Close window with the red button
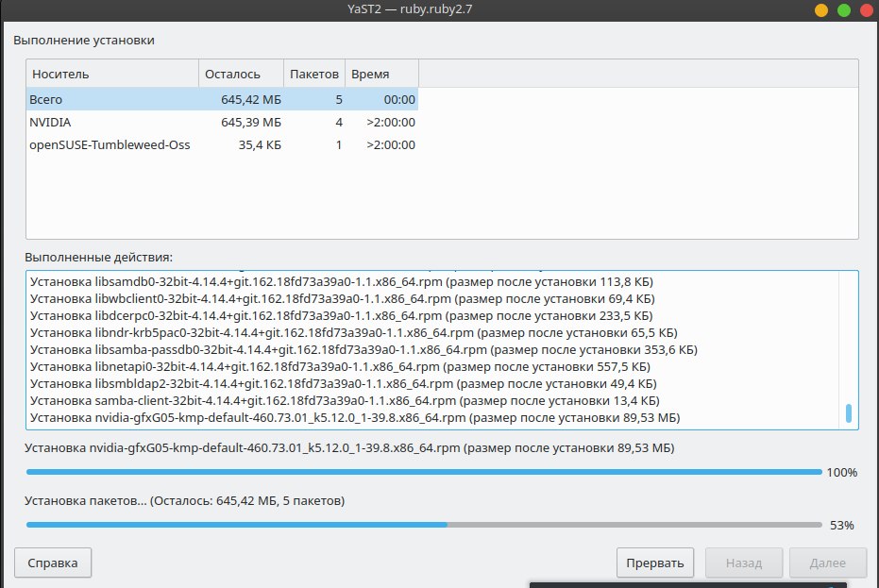The height and width of the screenshot is (588, 879). [x=866, y=10]
